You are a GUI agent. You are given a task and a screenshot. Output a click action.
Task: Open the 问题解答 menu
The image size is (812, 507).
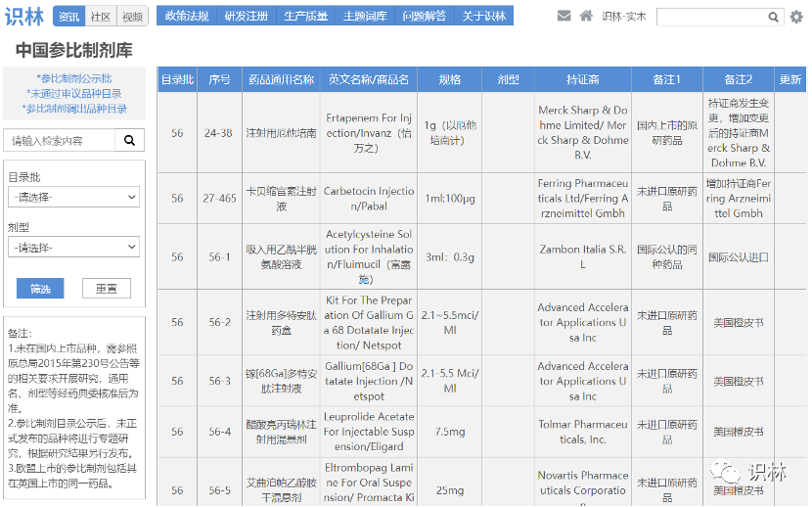click(x=424, y=17)
